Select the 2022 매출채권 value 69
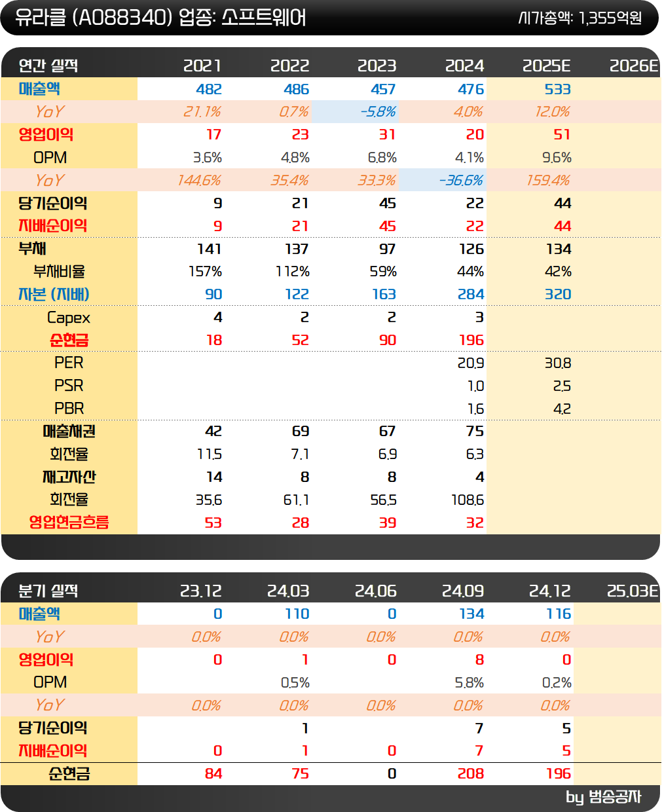The height and width of the screenshot is (812, 662). click(301, 432)
